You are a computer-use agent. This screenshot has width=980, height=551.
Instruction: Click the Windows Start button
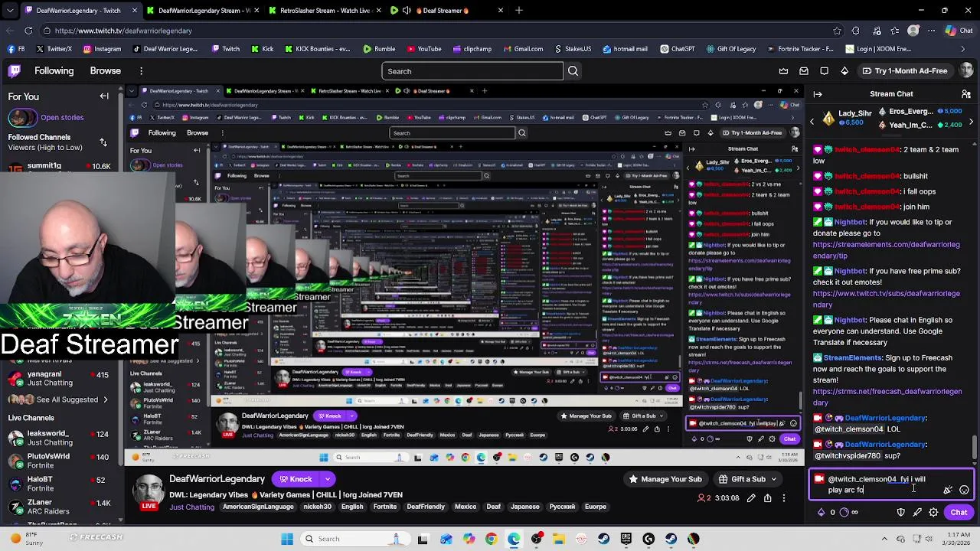pyautogui.click(x=287, y=539)
